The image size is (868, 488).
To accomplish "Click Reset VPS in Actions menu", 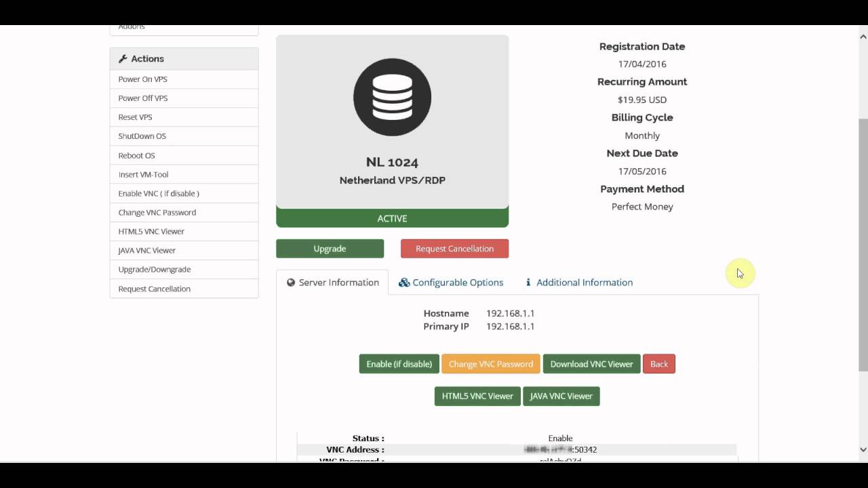I will pos(135,117).
